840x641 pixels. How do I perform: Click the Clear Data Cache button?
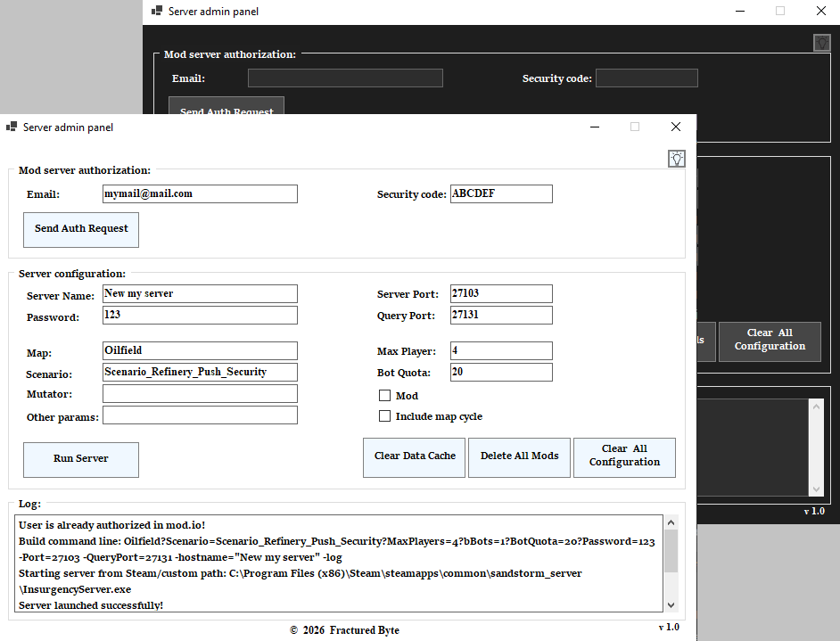click(414, 457)
